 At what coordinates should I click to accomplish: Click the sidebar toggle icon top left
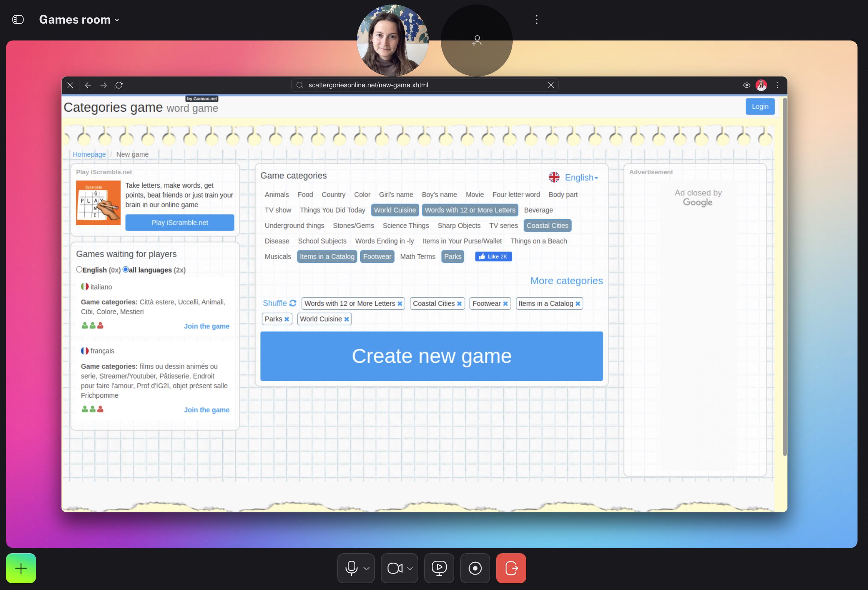point(18,19)
